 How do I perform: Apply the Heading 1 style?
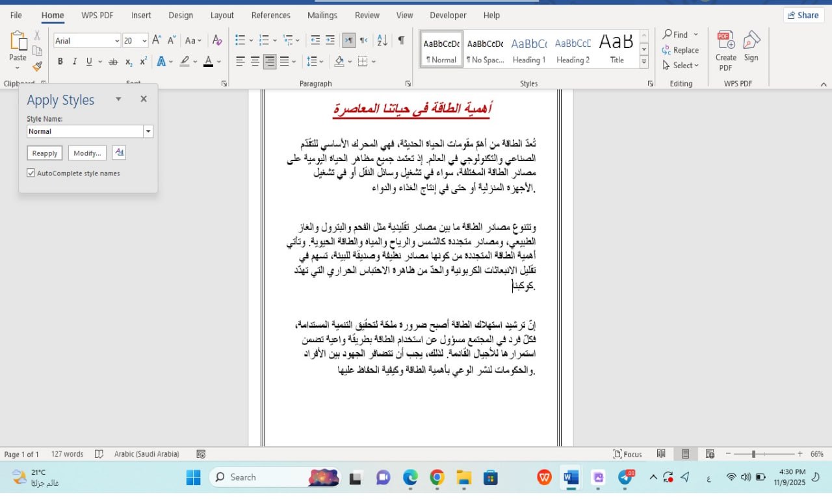pos(529,49)
